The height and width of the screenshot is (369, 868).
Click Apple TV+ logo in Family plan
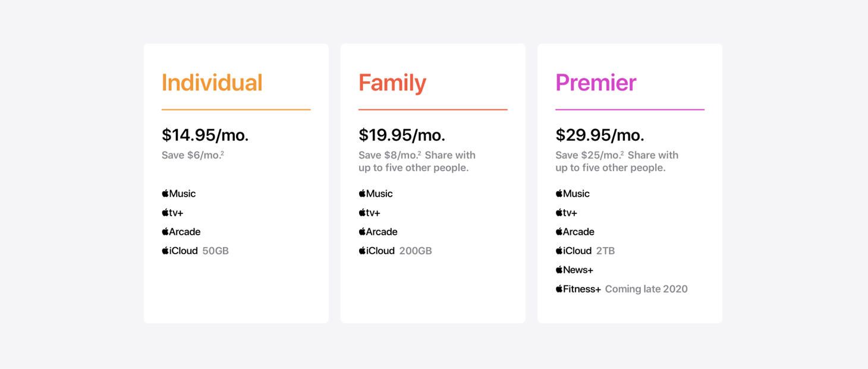369,213
